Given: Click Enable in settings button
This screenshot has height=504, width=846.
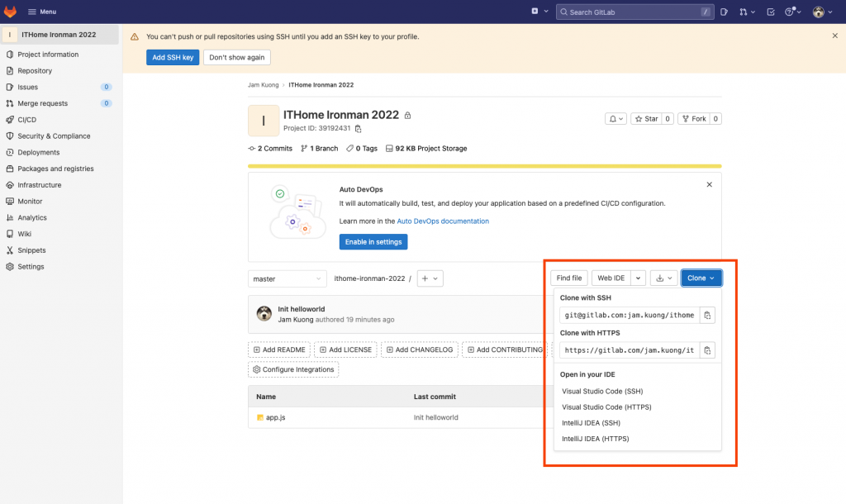Looking at the screenshot, I should coord(373,242).
